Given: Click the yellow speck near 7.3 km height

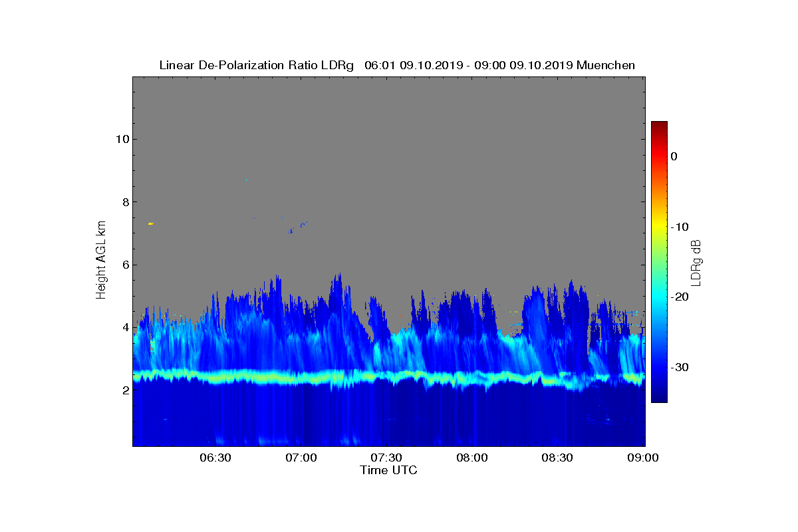Looking at the screenshot, I should click(x=151, y=223).
